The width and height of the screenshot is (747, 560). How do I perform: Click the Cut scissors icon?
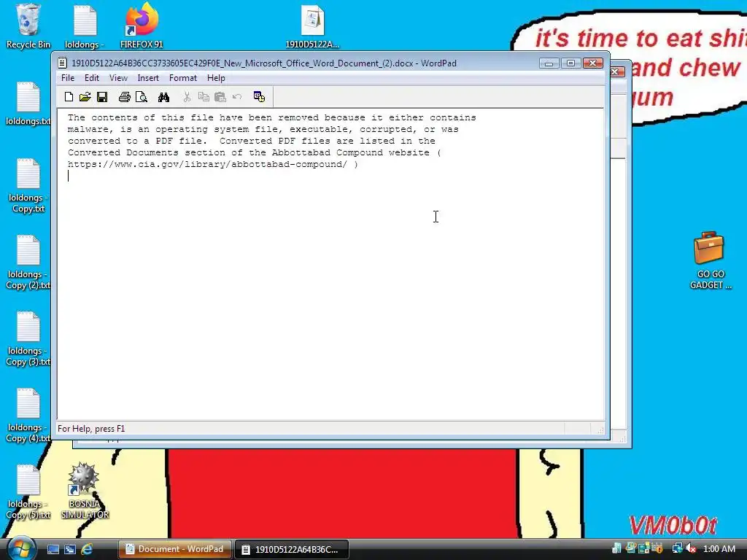click(x=187, y=97)
